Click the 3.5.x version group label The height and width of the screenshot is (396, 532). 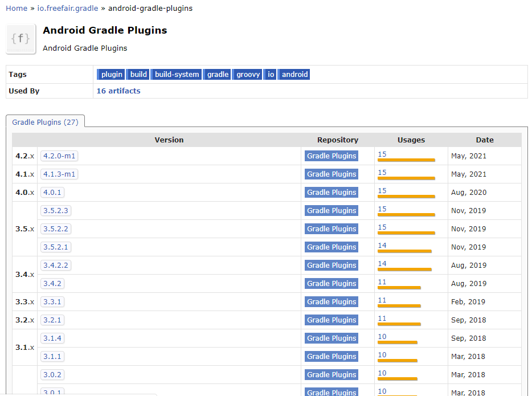coord(24,229)
